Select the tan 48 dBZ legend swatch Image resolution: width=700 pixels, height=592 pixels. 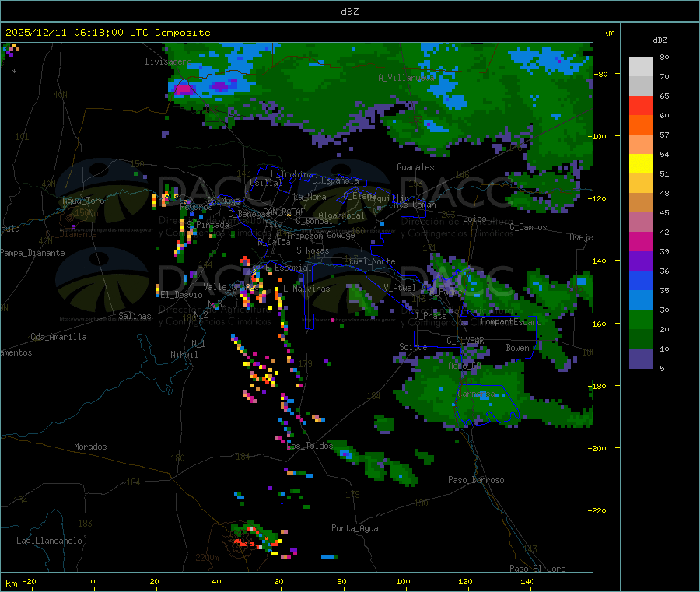point(641,202)
